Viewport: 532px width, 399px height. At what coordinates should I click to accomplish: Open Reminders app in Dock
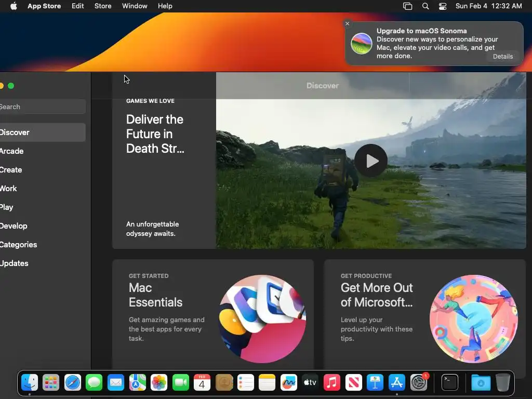click(245, 383)
